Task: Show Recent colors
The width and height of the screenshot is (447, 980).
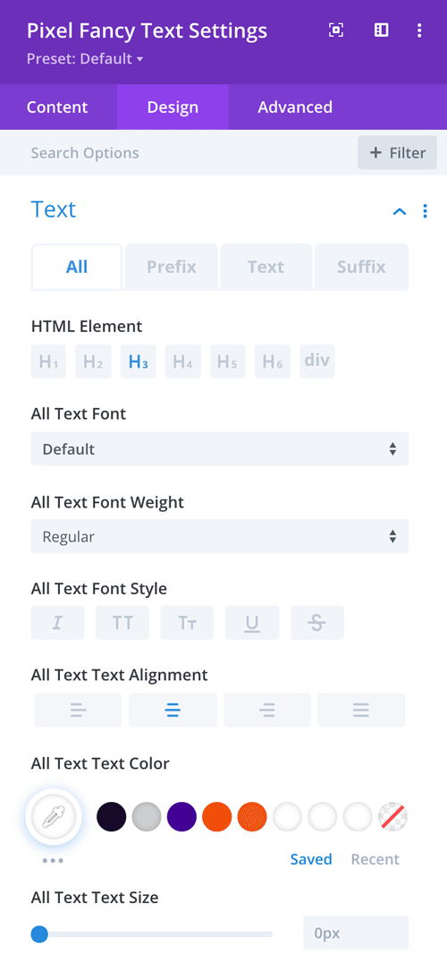Action: (x=375, y=859)
